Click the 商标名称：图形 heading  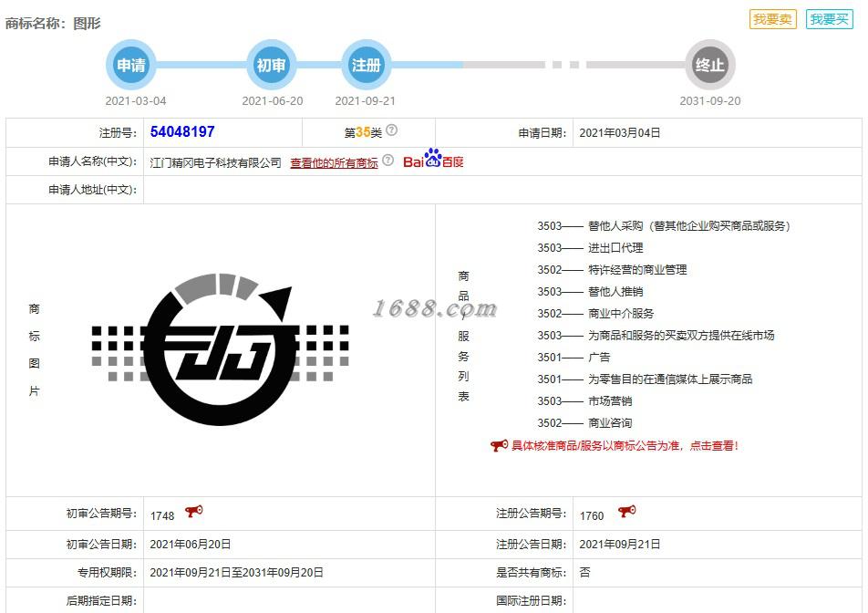pyautogui.click(x=53, y=23)
